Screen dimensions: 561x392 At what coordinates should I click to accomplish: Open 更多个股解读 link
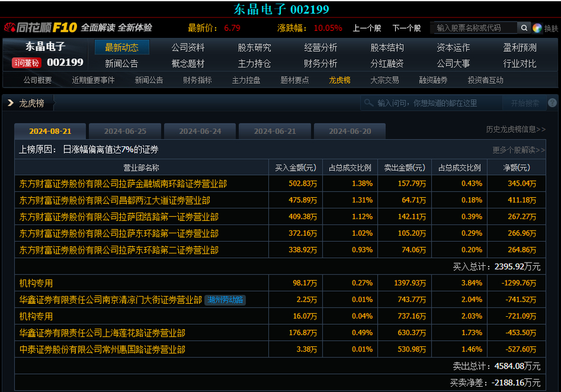pos(519,150)
